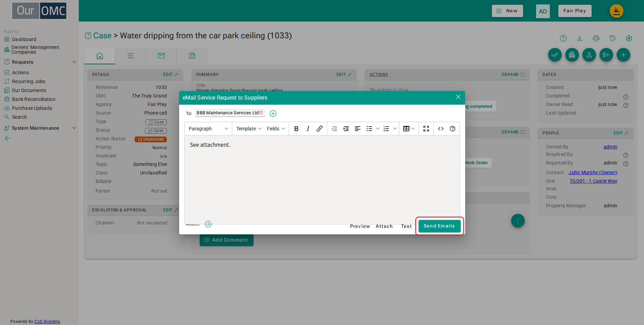The height and width of the screenshot is (325, 644).
Task: Select the bullet list icon
Action: coord(369,129)
